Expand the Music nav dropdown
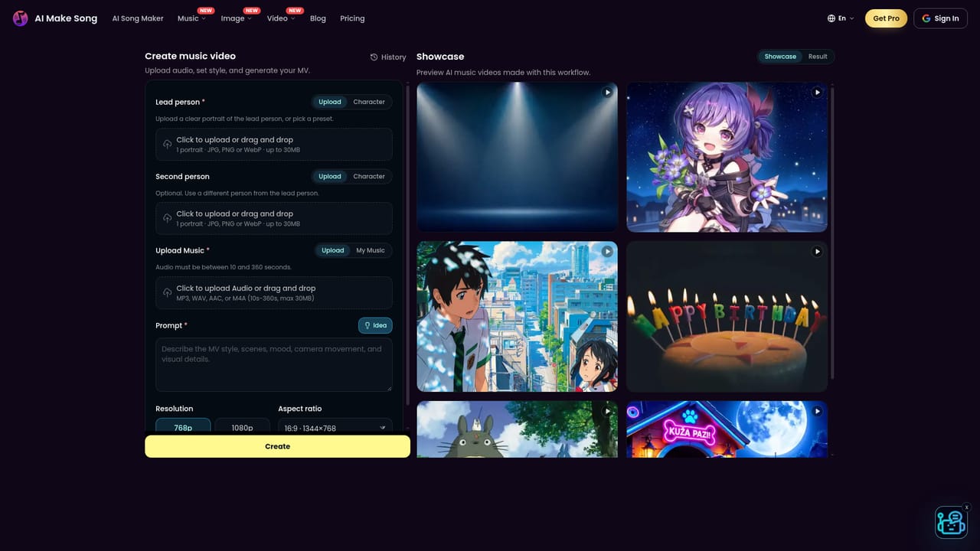 coord(191,18)
